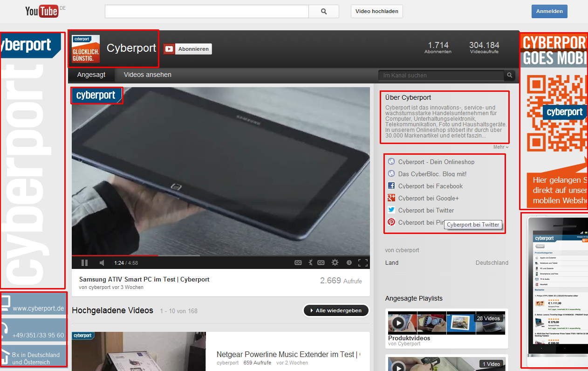Click von Cyberport under Produktvideos
588x371 pixels.
[x=404, y=344]
